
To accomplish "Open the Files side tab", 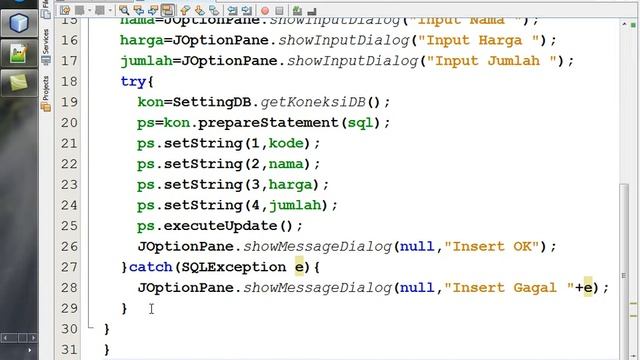I will [46, 9].
